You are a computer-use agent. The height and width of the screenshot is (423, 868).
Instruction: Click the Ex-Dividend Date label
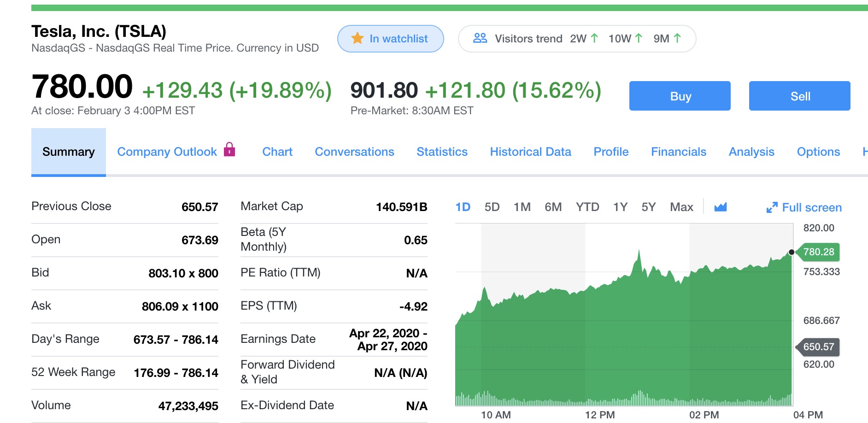pyautogui.click(x=287, y=405)
